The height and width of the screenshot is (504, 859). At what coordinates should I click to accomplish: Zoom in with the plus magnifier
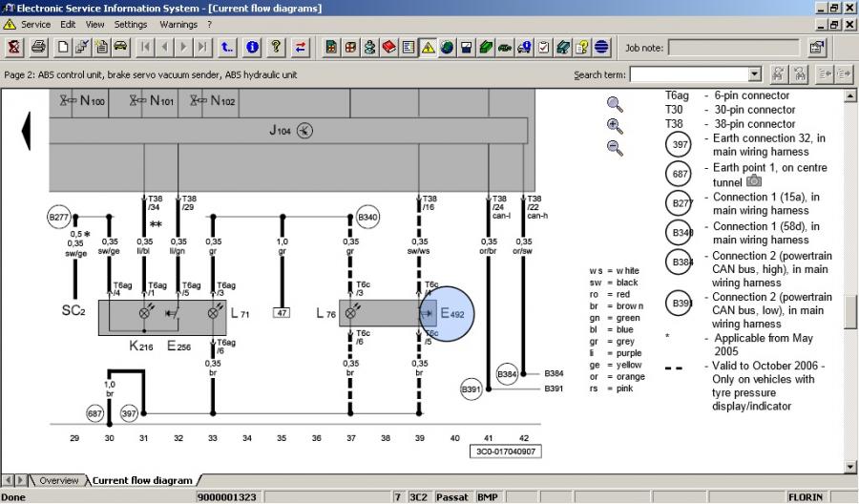615,126
